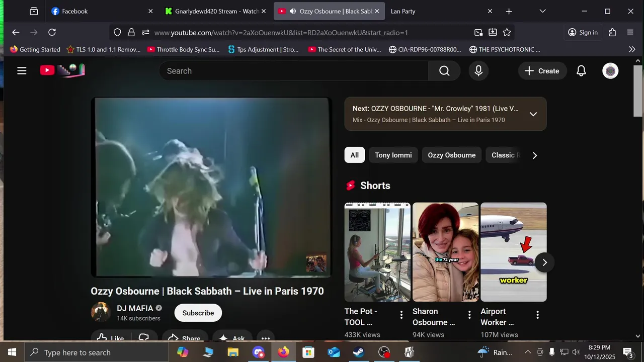Viewport: 644px width, 362px height.
Task: Open the system volume control
Action: tap(576, 352)
